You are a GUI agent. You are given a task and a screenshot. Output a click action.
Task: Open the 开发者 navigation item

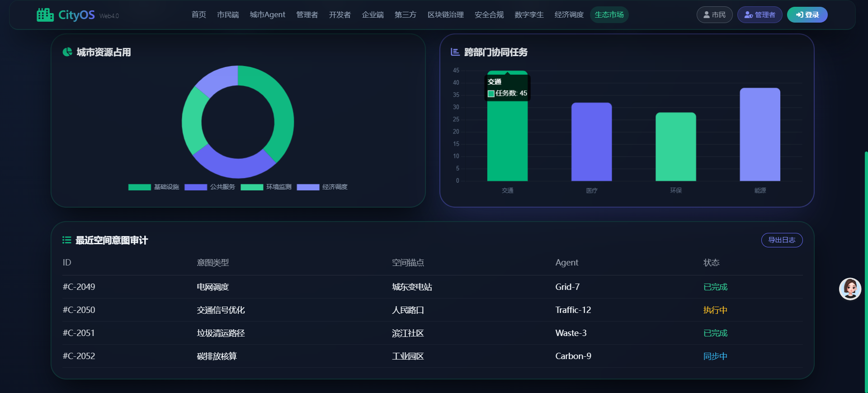pos(340,15)
